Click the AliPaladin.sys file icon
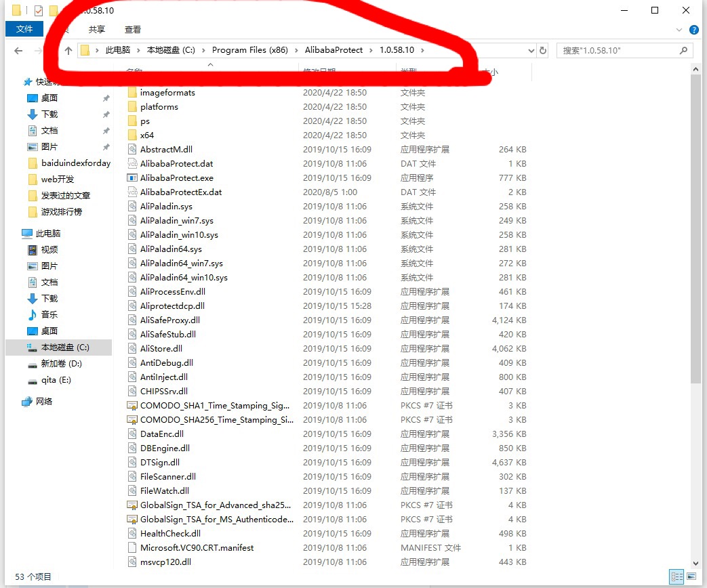Viewport: 707px width, 588px height. pyautogui.click(x=132, y=207)
